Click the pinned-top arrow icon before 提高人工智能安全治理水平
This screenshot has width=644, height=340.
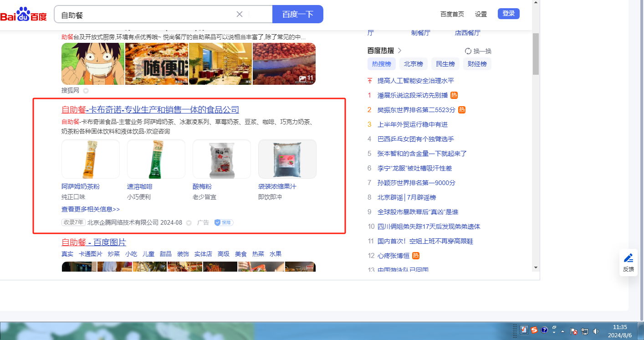point(370,81)
